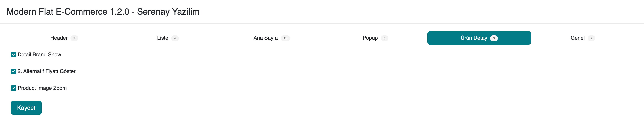Click the count badge 7 beside Header
Viewport: 644px width, 124px height.
coord(74,38)
